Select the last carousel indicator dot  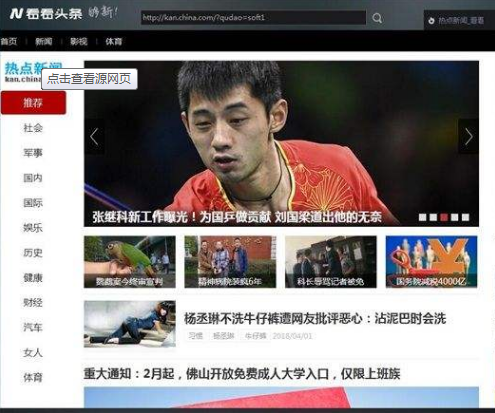pyautogui.click(x=465, y=217)
